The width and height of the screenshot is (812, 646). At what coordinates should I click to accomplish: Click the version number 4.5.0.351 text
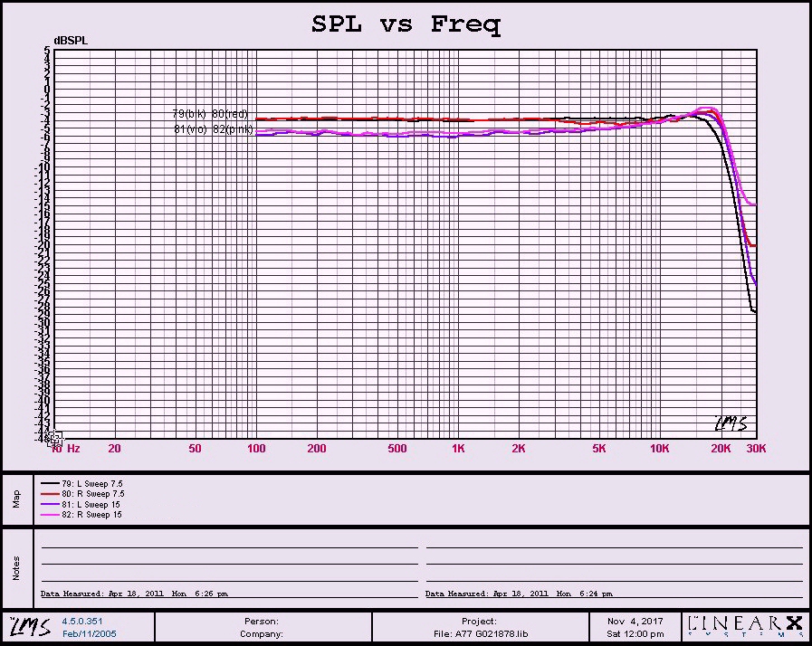(81, 622)
